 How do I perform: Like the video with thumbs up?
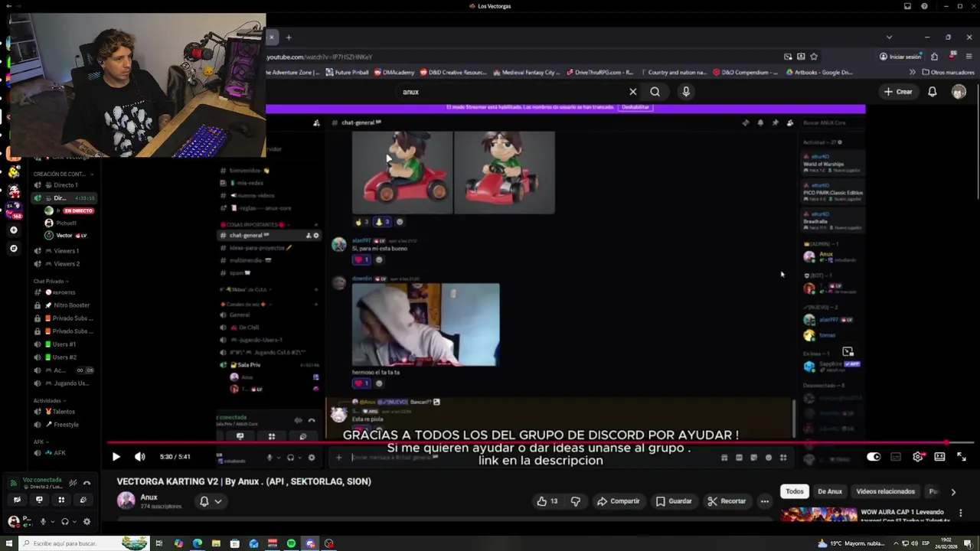547,501
